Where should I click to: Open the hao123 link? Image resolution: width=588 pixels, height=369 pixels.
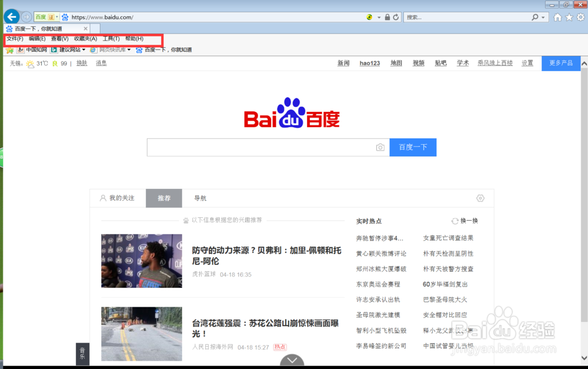click(370, 63)
